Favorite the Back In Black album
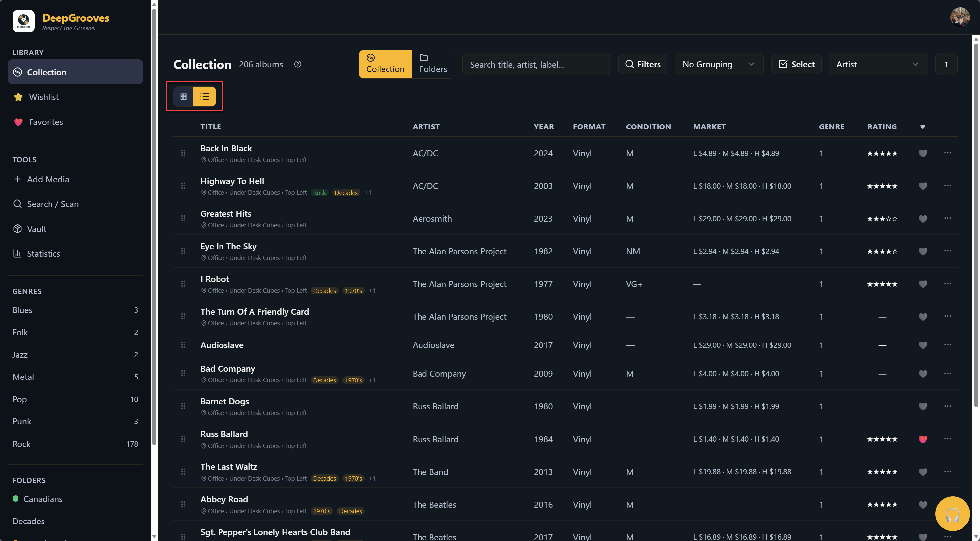The width and height of the screenshot is (980, 541). [x=923, y=153]
